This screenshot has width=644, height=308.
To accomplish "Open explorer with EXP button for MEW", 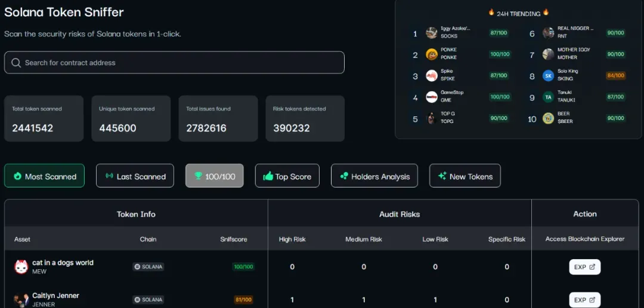I will (585, 267).
